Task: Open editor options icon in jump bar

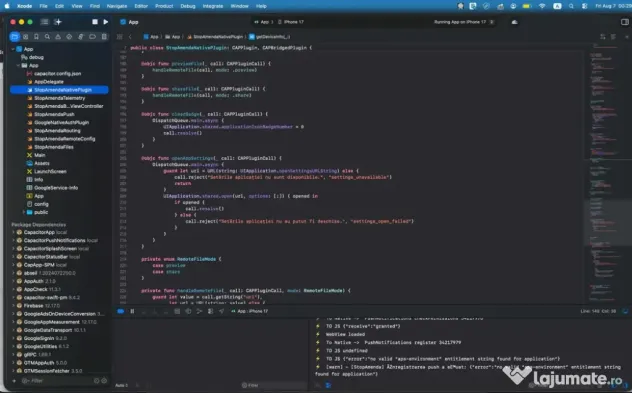Action: coord(613,37)
